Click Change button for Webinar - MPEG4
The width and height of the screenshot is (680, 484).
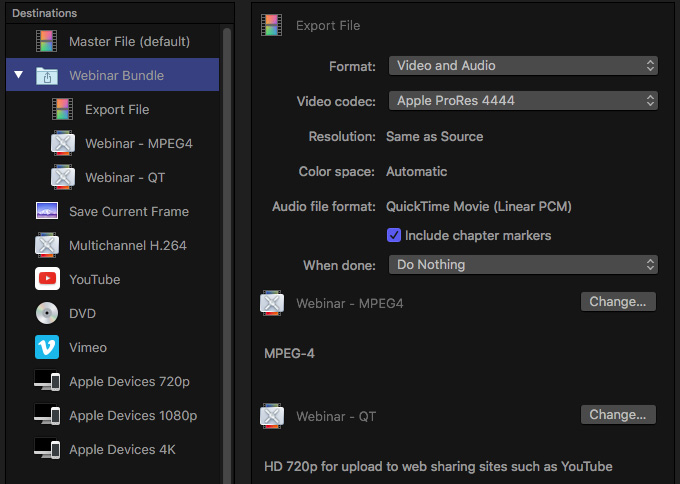point(618,301)
